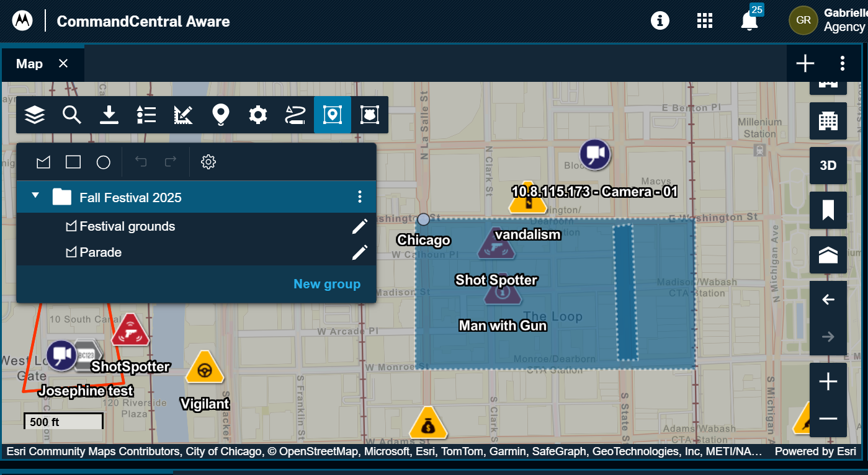868x475 pixels.
Task: Choose the polygon draw shape
Action: [43, 162]
